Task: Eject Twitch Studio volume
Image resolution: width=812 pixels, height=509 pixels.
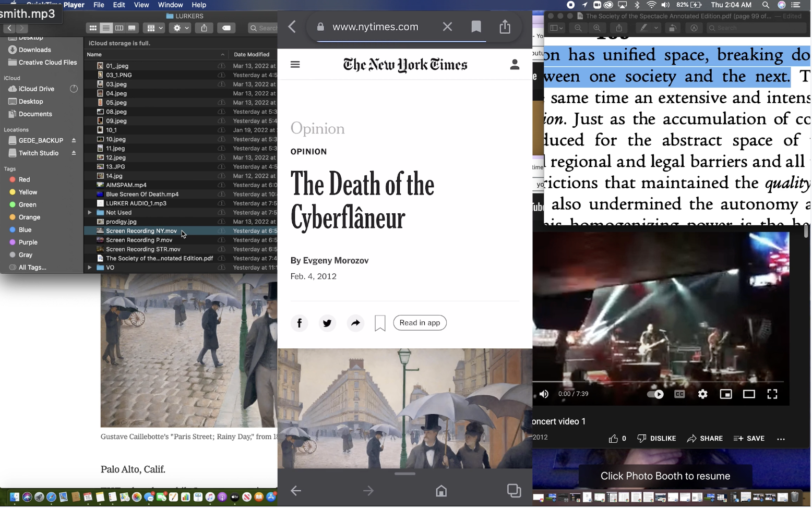Action: coord(74,153)
